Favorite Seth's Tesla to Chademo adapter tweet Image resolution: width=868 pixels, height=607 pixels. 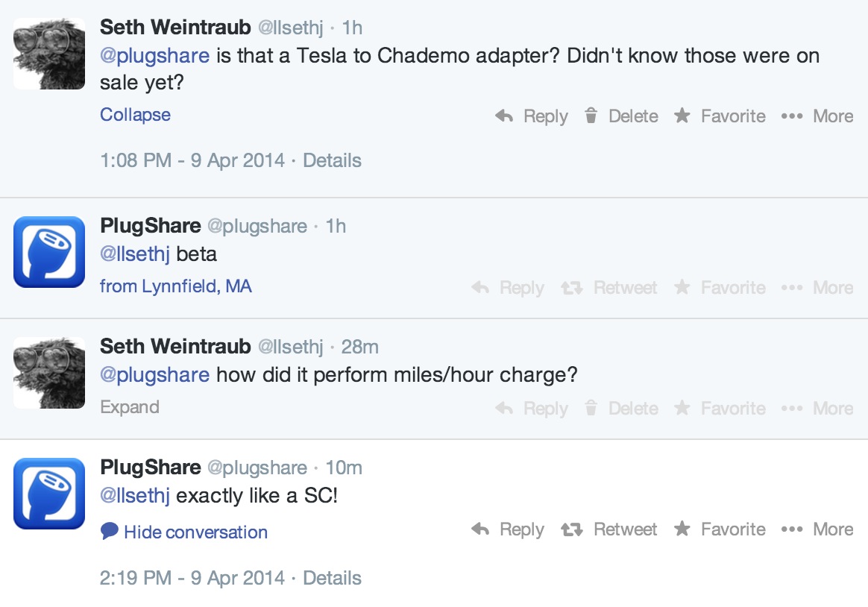tap(720, 116)
